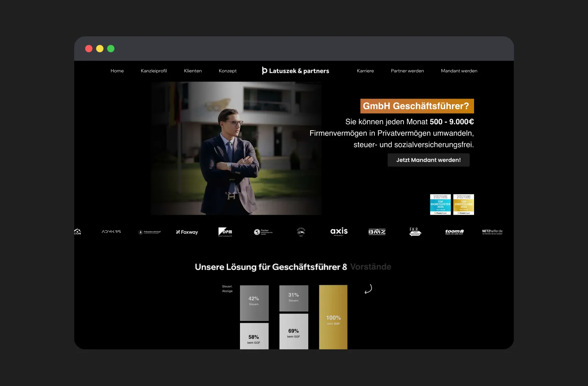The image size is (588, 386).
Task: Go to the Kanzleiprofil page
Action: [154, 71]
